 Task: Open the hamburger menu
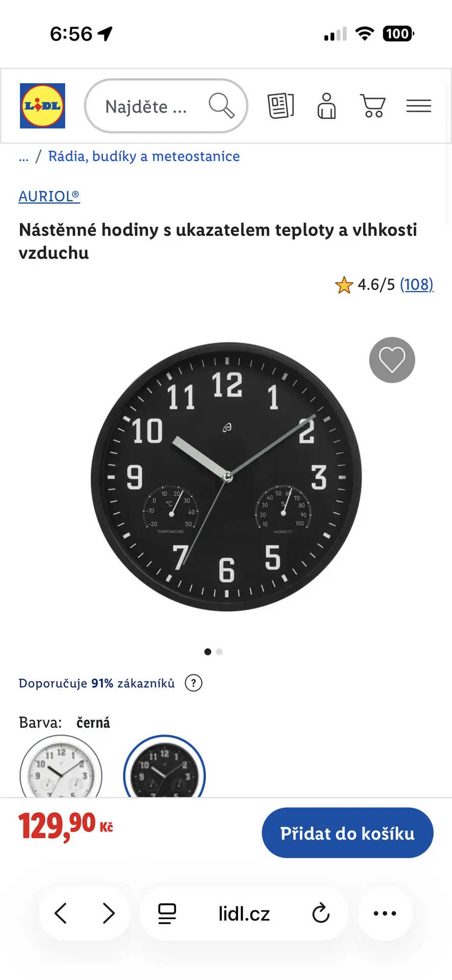(x=419, y=106)
